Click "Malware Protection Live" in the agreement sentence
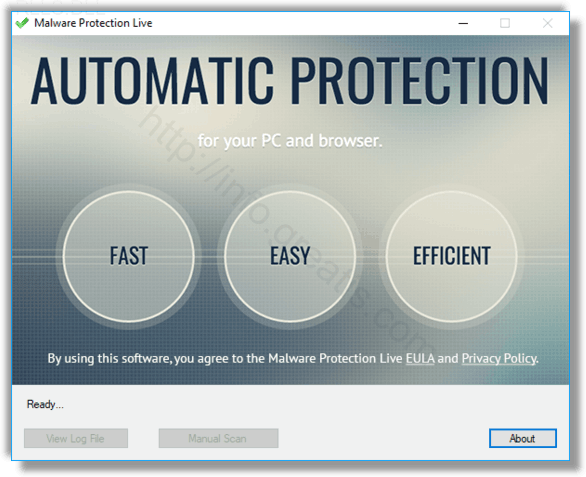586x477 pixels. click(335, 358)
